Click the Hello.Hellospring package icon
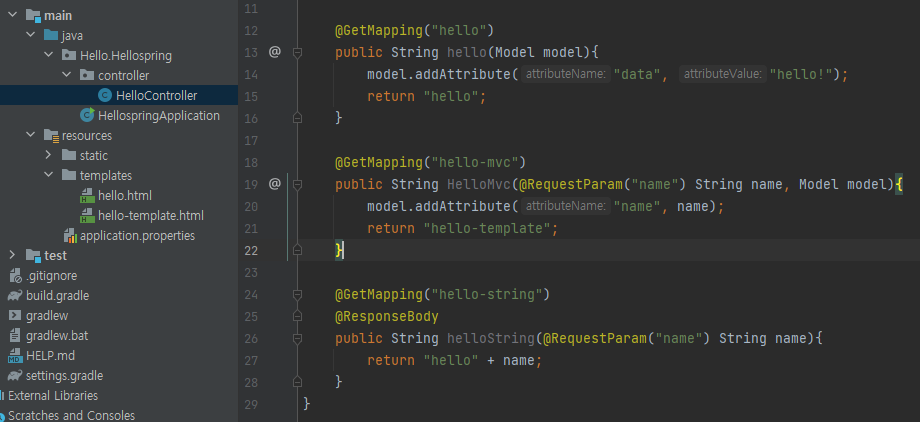Screen dimensions: 920x422 69,56
